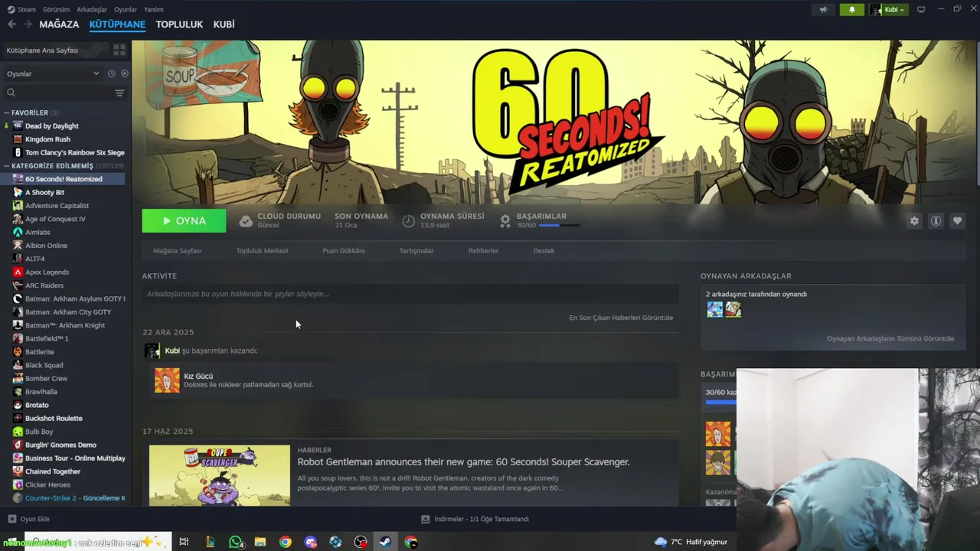Viewport: 980px width, 551px height.
Task: Sort library by recent clock icon
Action: click(111, 73)
